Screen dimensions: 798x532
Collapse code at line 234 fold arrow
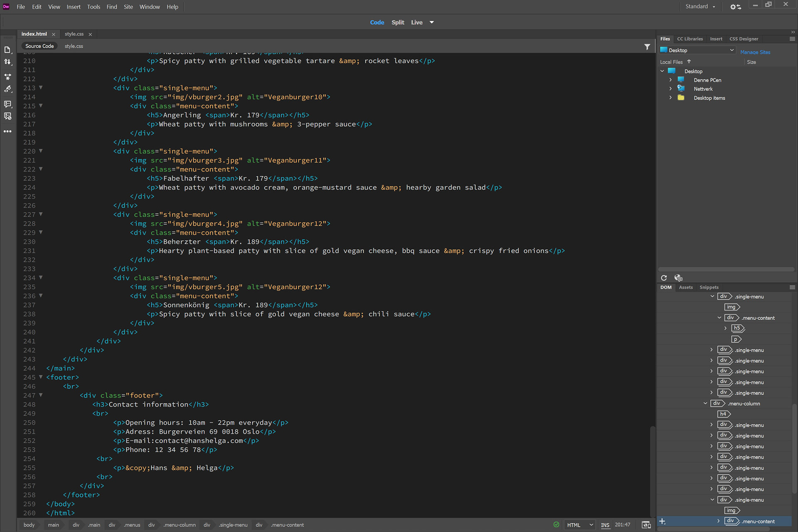point(41,278)
